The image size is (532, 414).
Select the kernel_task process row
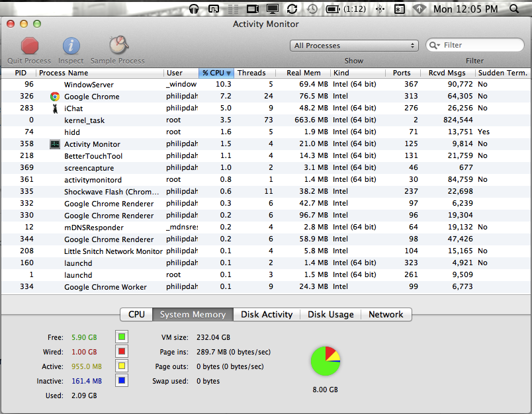click(265, 120)
